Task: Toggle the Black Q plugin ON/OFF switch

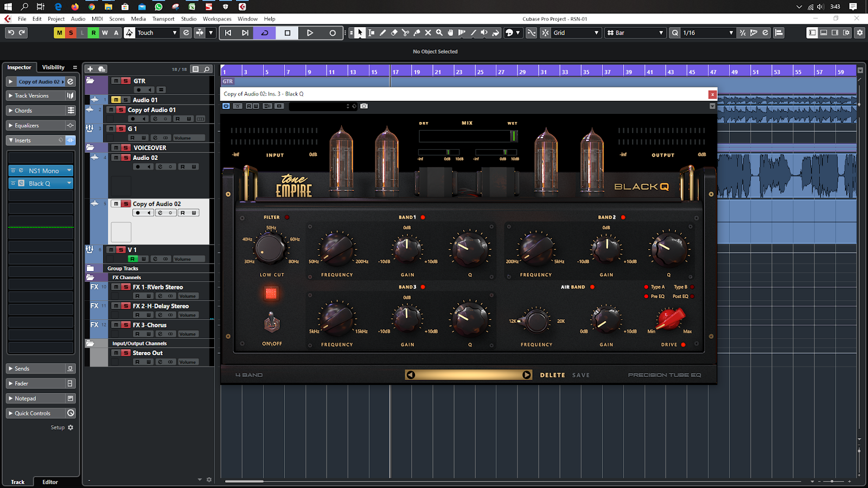Action: click(272, 323)
